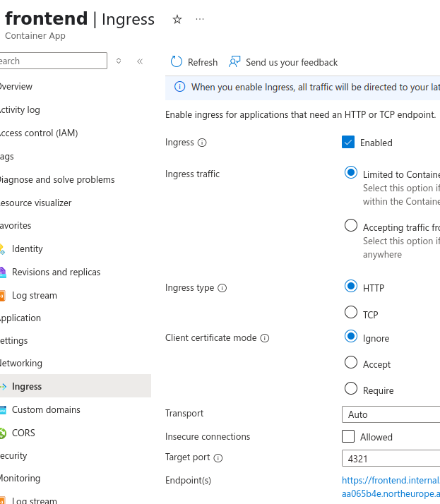Click the Container App subtitle text
Viewport: 440px width, 504px height.
[x=35, y=36]
